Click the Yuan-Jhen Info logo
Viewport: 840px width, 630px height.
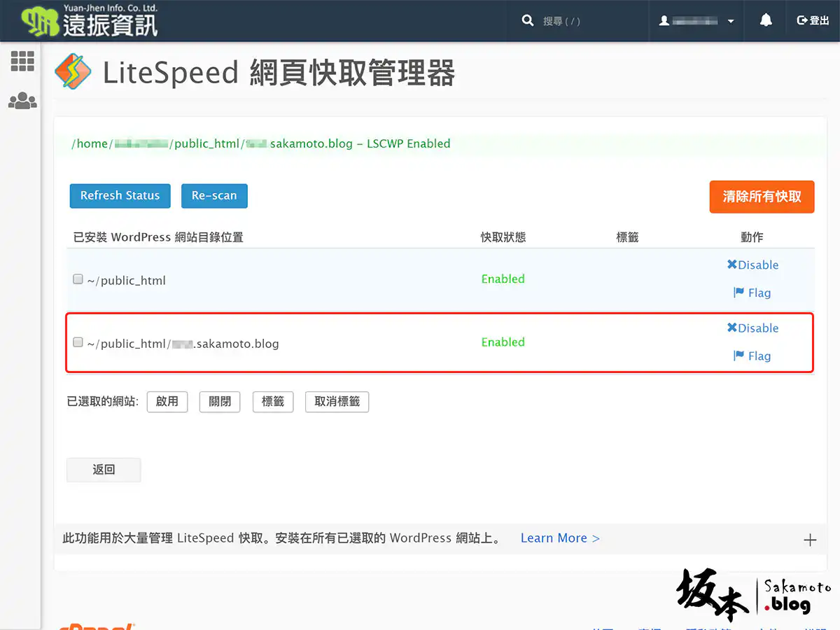(x=90, y=20)
